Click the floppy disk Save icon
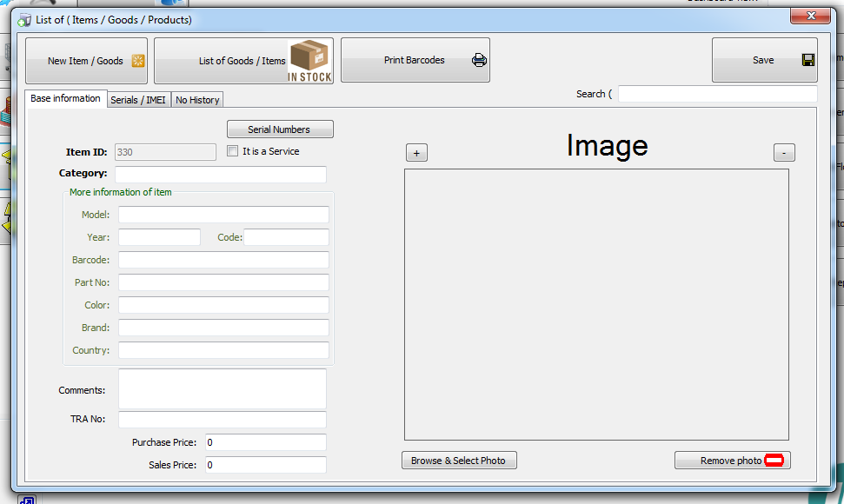Viewport: 844px width, 504px height. [x=807, y=61]
